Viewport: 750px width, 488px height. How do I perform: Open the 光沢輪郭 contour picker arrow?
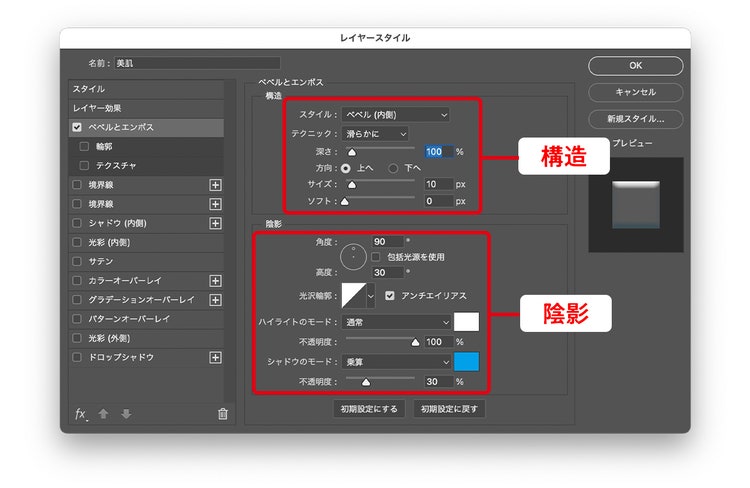371,296
